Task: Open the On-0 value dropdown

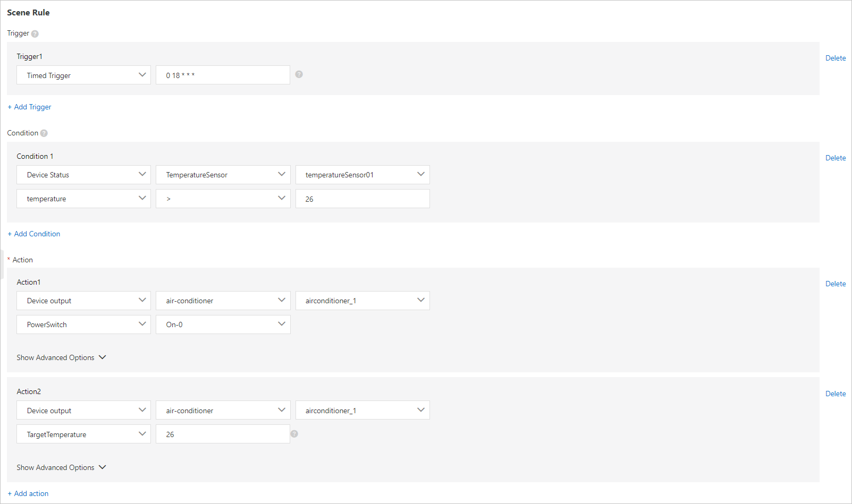Action: [x=223, y=324]
